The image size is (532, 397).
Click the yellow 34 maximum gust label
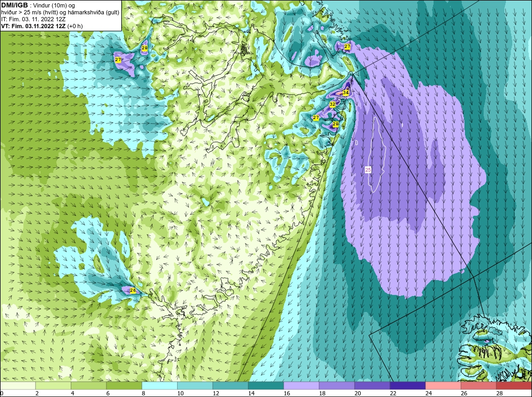coord(346,92)
